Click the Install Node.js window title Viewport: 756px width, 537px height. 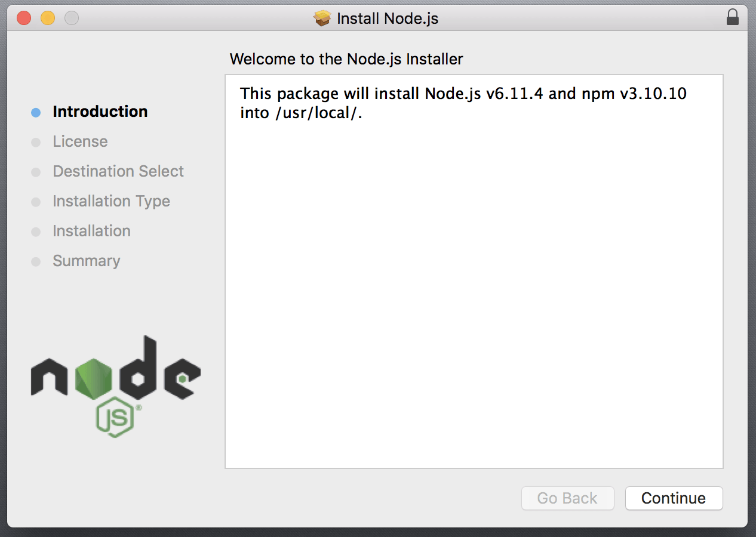388,18
